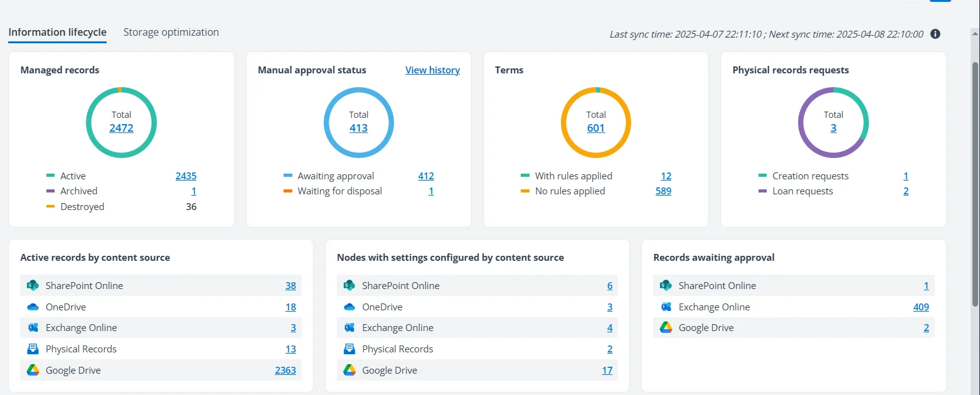Click Google Drive icon in Records awaiting approval
This screenshot has height=395, width=980.
(666, 328)
